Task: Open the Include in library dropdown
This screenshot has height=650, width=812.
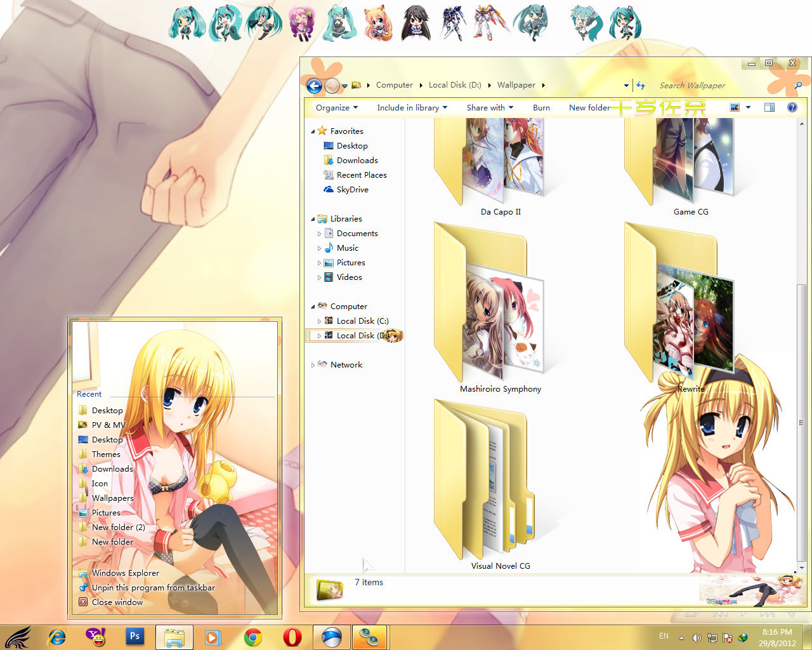Action: point(412,108)
